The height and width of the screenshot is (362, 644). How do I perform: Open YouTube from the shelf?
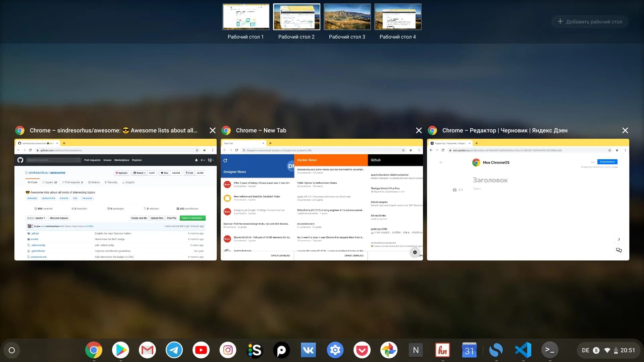point(201,350)
